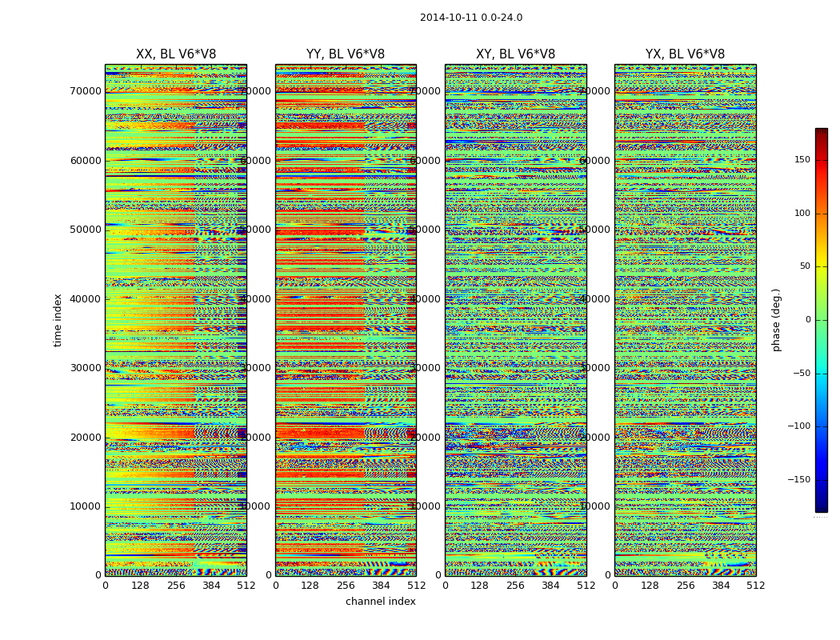The image size is (840, 640).
Task: Click the 150 tick label on colorbar
Action: 801,160
